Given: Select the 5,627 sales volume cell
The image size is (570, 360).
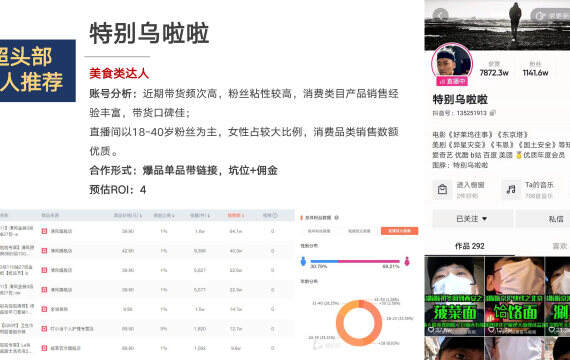Looking at the screenshot, I should click(x=200, y=270).
